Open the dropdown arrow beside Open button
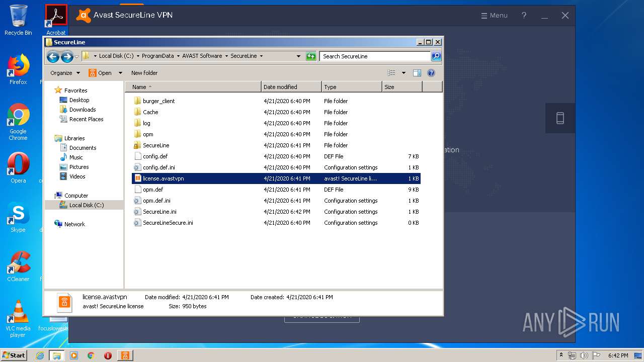 click(x=120, y=73)
